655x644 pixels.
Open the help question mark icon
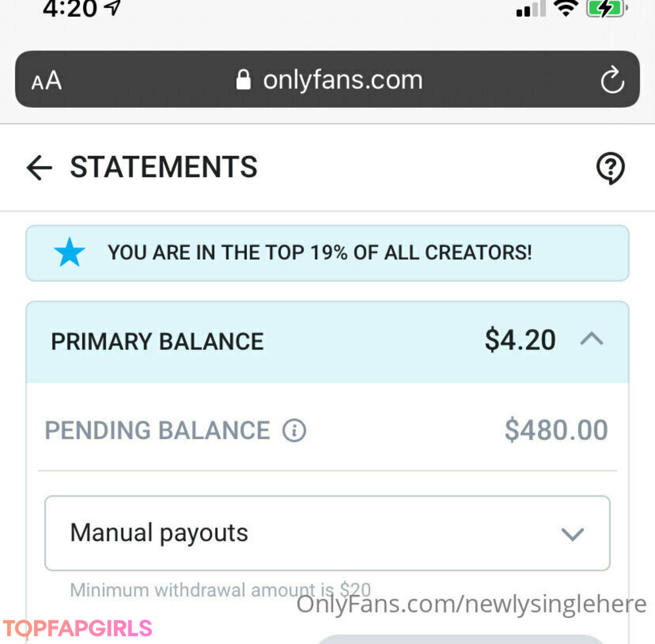pyautogui.click(x=610, y=168)
